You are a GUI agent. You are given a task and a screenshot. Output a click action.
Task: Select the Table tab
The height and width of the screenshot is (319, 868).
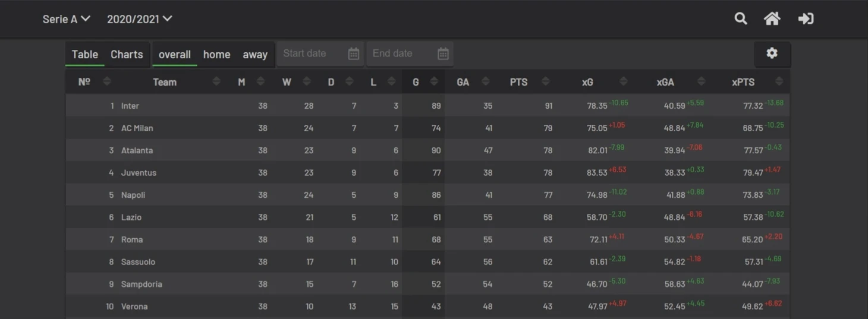[85, 54]
